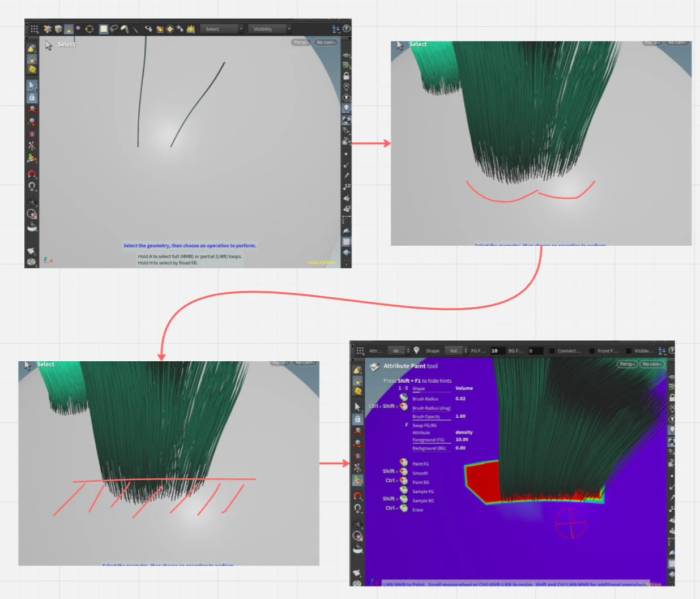Image resolution: width=700 pixels, height=599 pixels.
Task: Activate Laser picking in the selection toolbar
Action: click(x=136, y=29)
